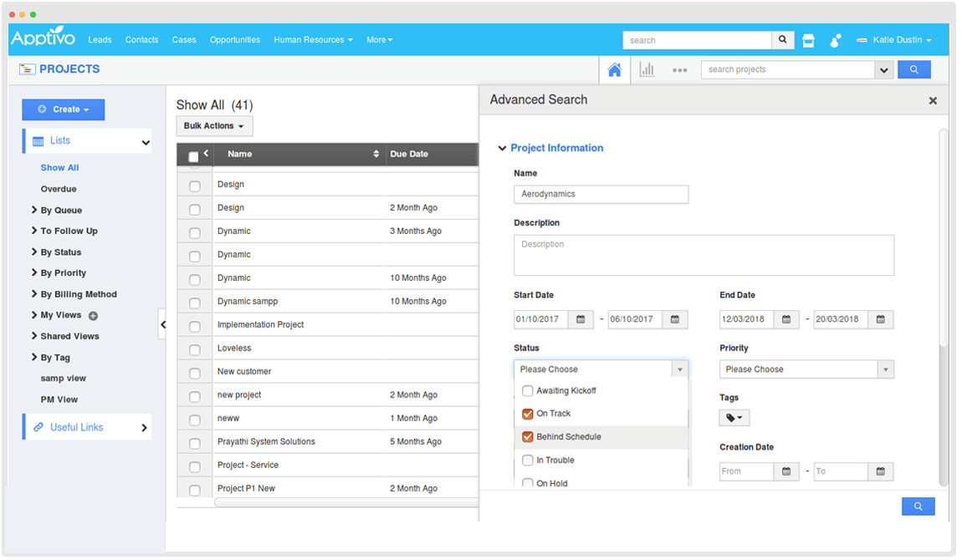The width and height of the screenshot is (962, 560).
Task: Uncheck the On Track status option
Action: (x=528, y=414)
